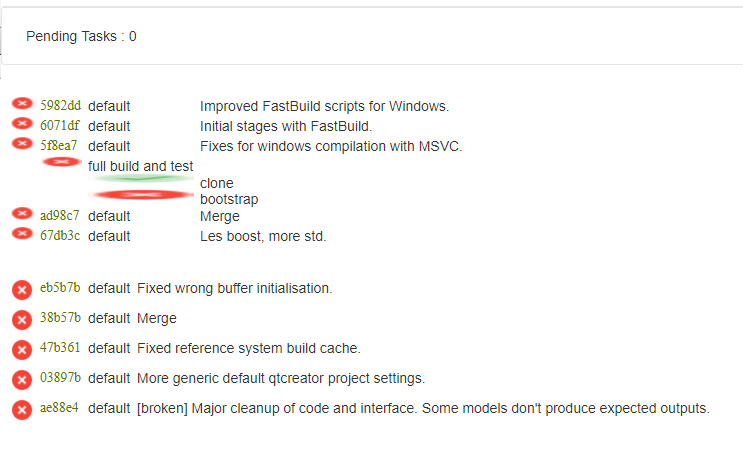The height and width of the screenshot is (454, 743).
Task: Expand the bootstrap build step
Action: pyautogui.click(x=229, y=200)
